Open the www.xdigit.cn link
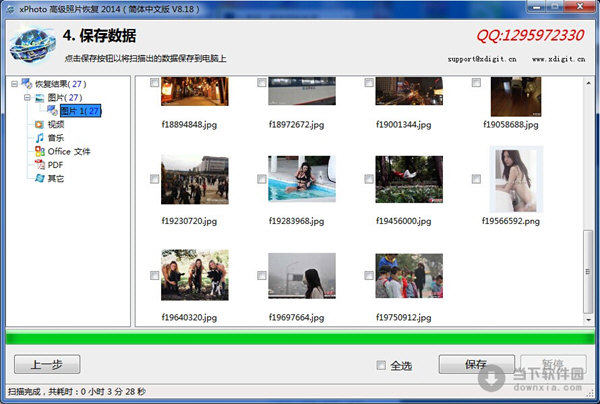The image size is (600, 404). pyautogui.click(x=559, y=59)
